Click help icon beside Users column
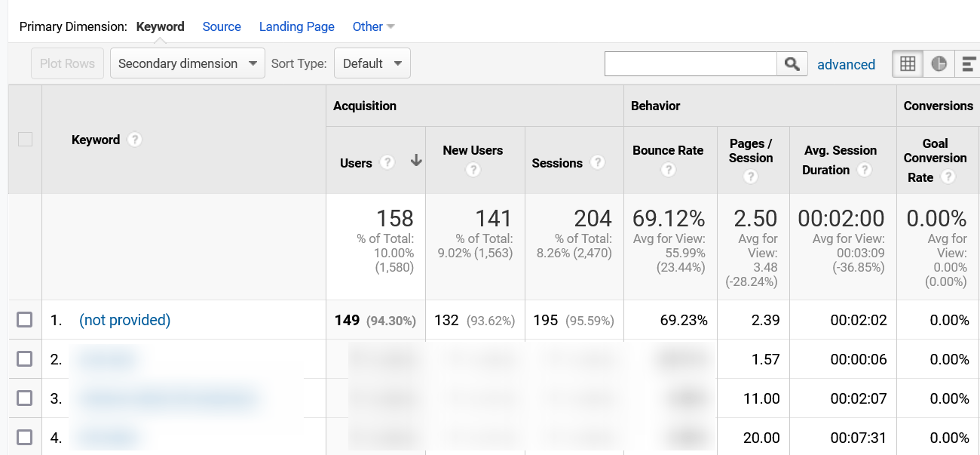The height and width of the screenshot is (455, 980). [x=387, y=163]
